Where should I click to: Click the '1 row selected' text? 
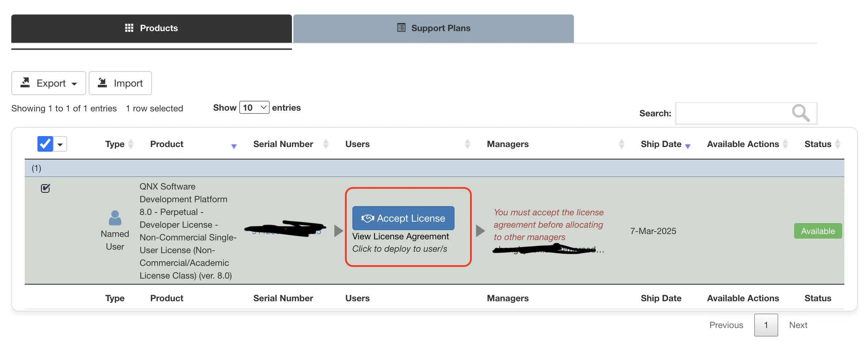tap(154, 108)
